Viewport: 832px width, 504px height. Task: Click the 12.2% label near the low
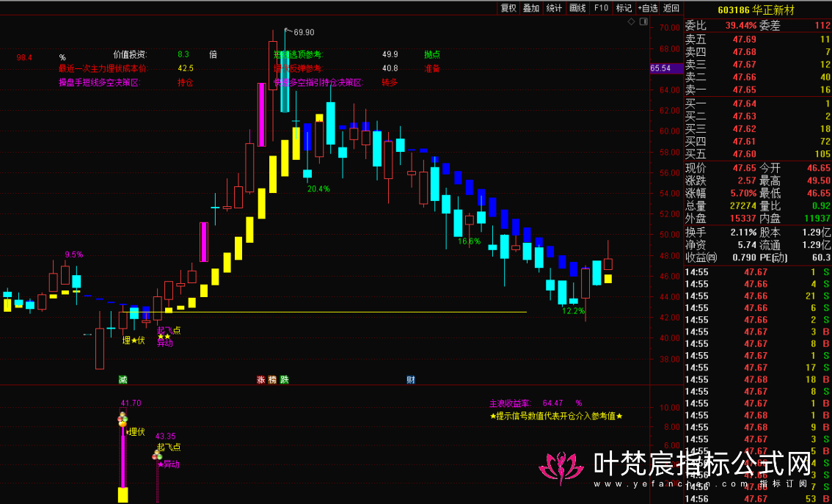[x=573, y=311]
